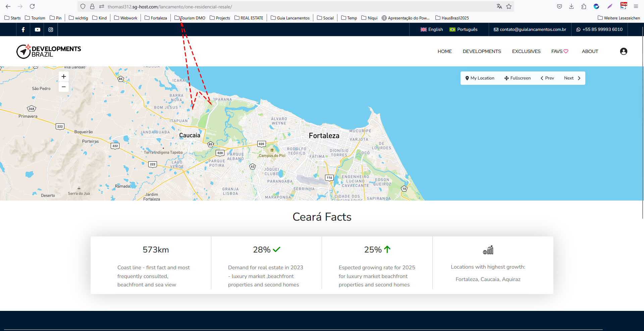Click the Ceará Facts heading
Screen dimensions: 644x331
pyautogui.click(x=322, y=217)
